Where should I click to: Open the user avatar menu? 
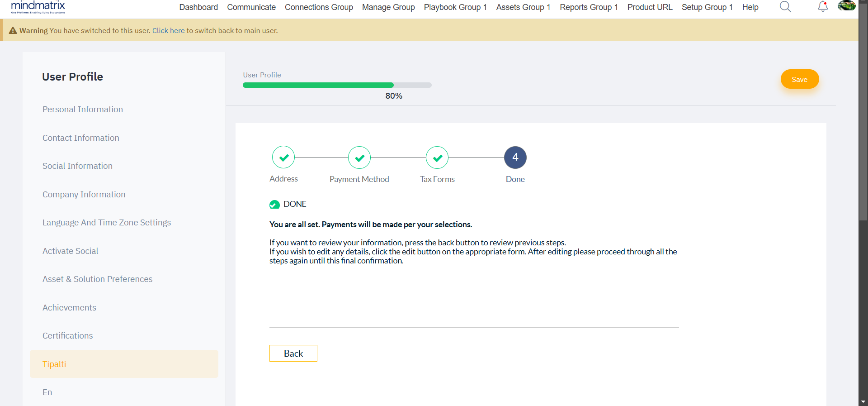(846, 6)
